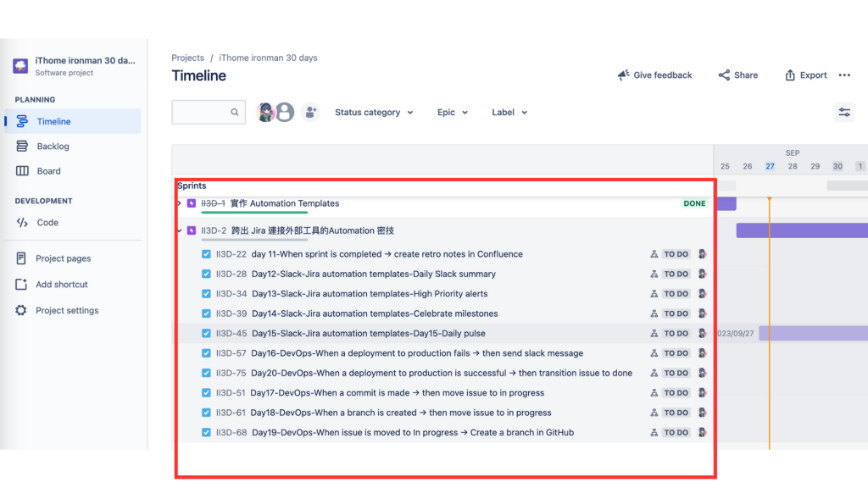Click the child-issue icon on II3D-75 row
Screen dimensions: 868x488
(654, 374)
